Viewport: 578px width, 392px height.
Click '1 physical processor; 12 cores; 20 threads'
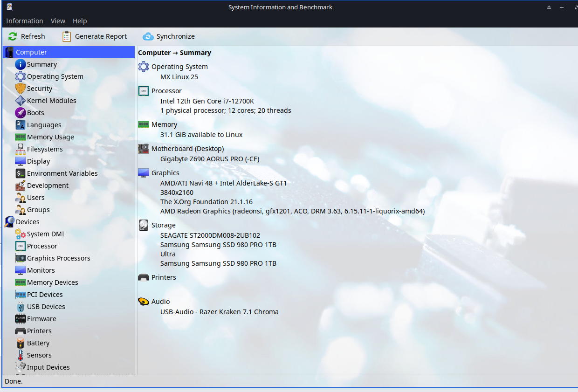226,110
